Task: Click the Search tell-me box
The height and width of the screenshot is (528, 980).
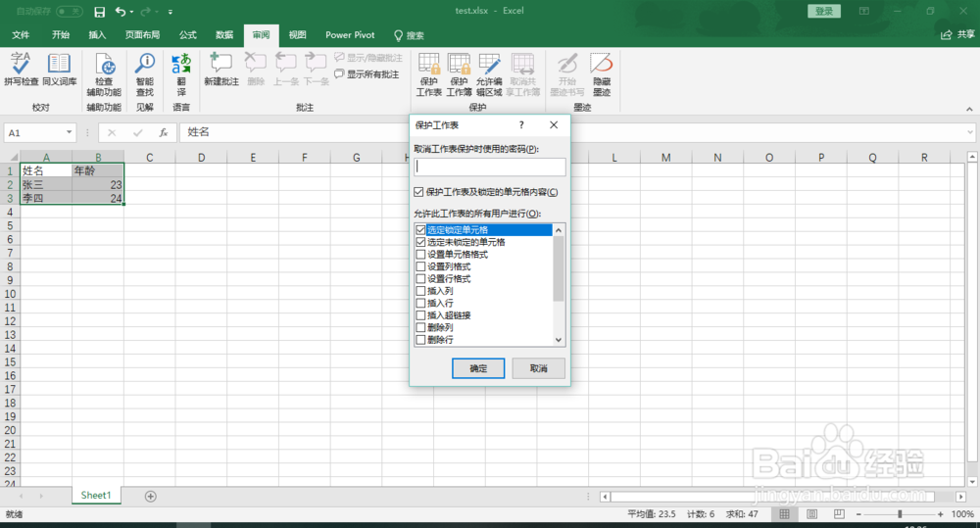Action: click(409, 35)
